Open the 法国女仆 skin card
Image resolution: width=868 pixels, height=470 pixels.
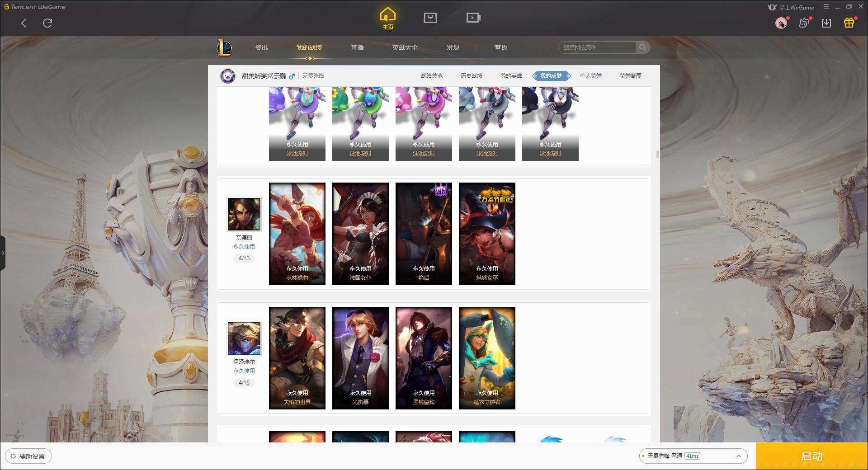(x=360, y=234)
